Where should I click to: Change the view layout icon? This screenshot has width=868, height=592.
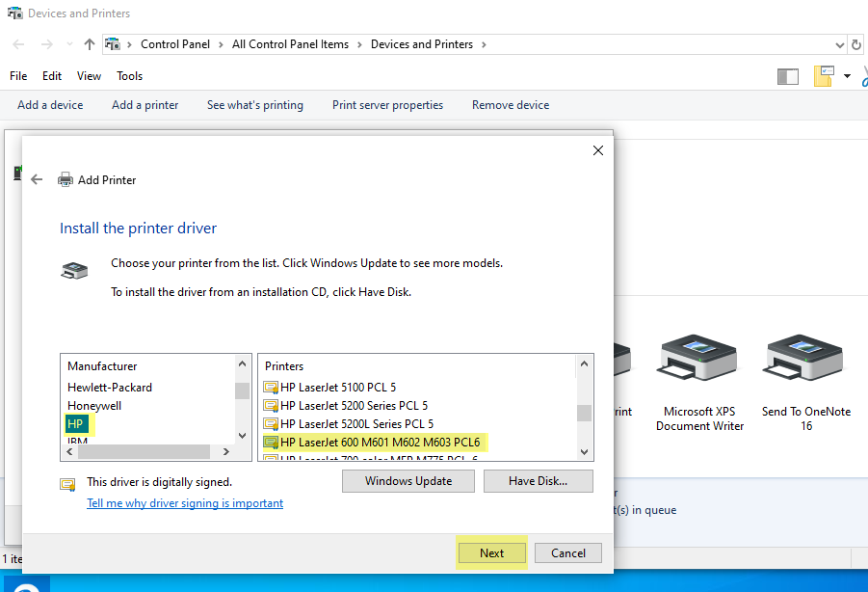point(824,76)
